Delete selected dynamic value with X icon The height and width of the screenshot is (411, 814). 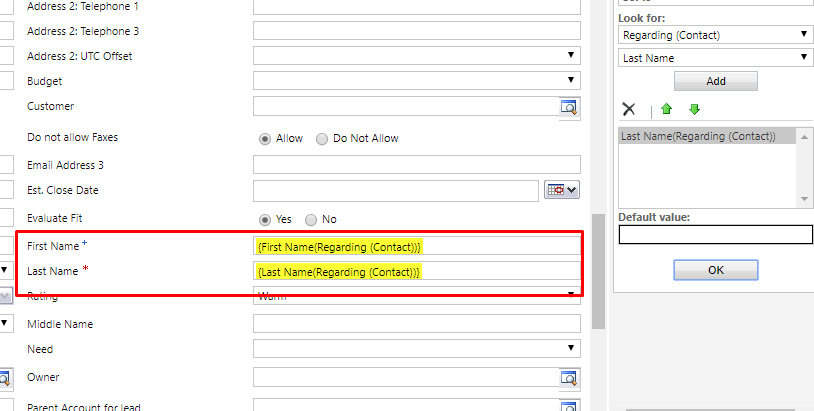click(x=629, y=109)
